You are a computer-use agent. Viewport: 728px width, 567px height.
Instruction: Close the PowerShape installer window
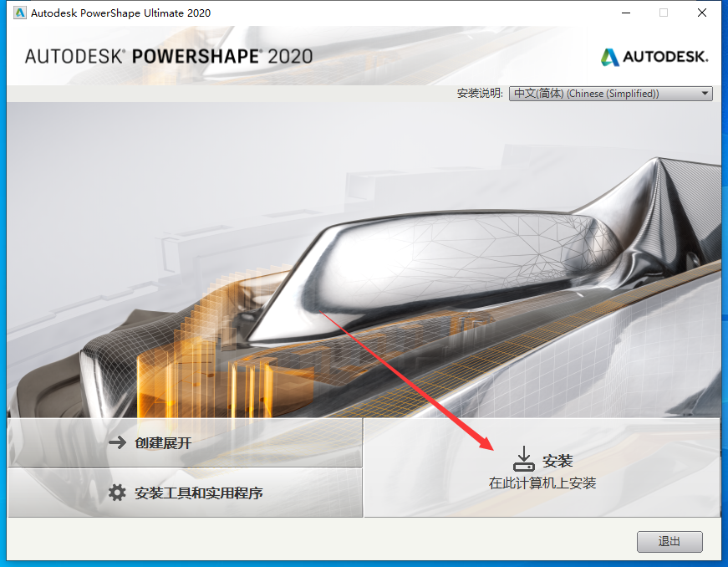pyautogui.click(x=702, y=13)
